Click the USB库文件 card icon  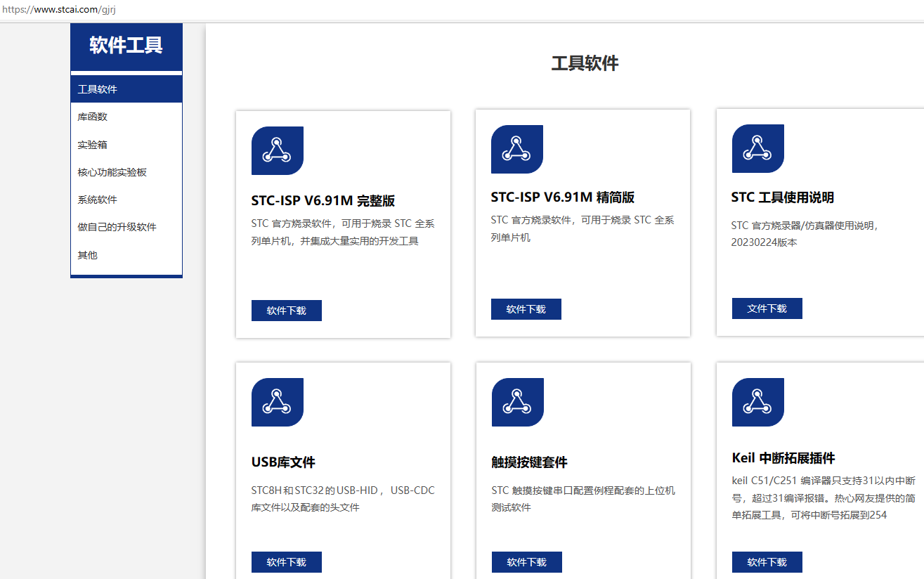[278, 402]
